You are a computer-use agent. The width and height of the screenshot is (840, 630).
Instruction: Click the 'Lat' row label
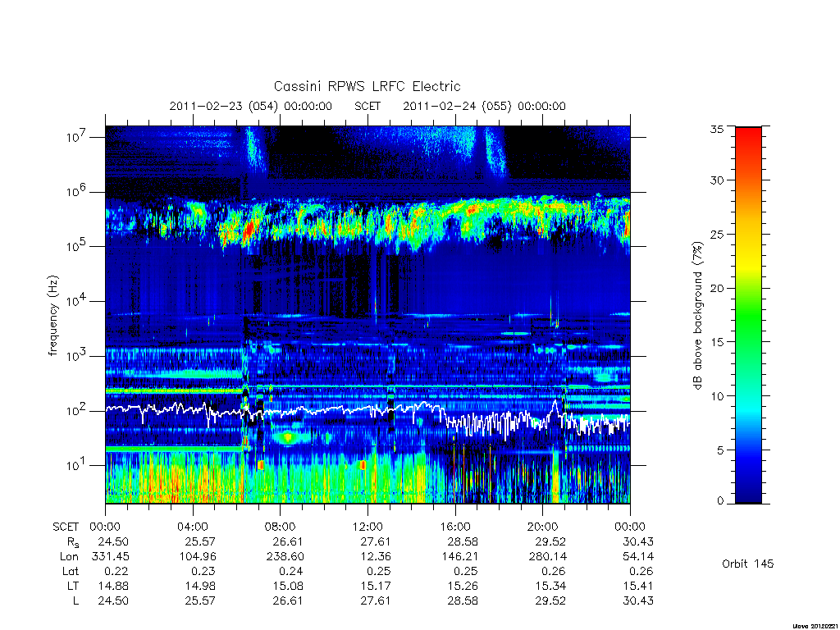point(71,572)
